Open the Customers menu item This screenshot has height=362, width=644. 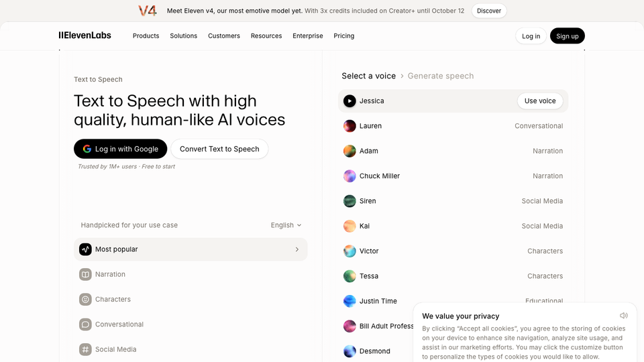[224, 36]
